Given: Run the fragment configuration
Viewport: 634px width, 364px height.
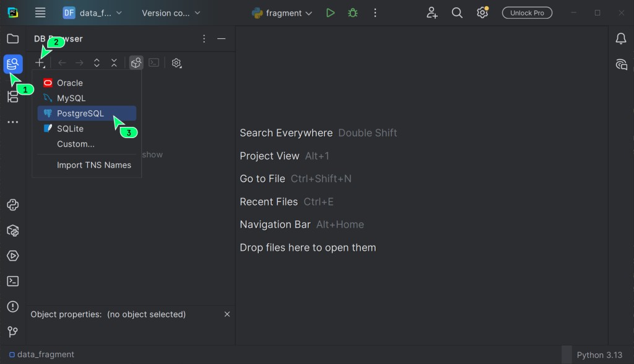Looking at the screenshot, I should coord(331,13).
